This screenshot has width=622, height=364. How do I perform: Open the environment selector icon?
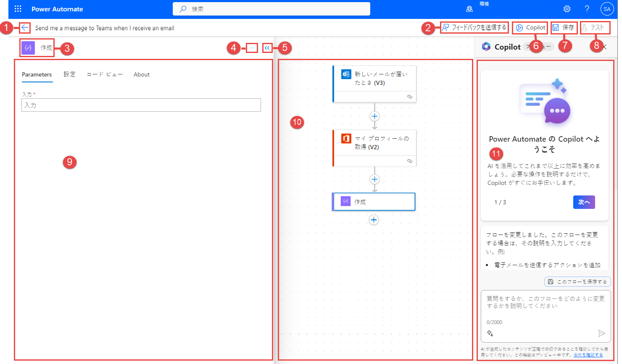click(469, 9)
